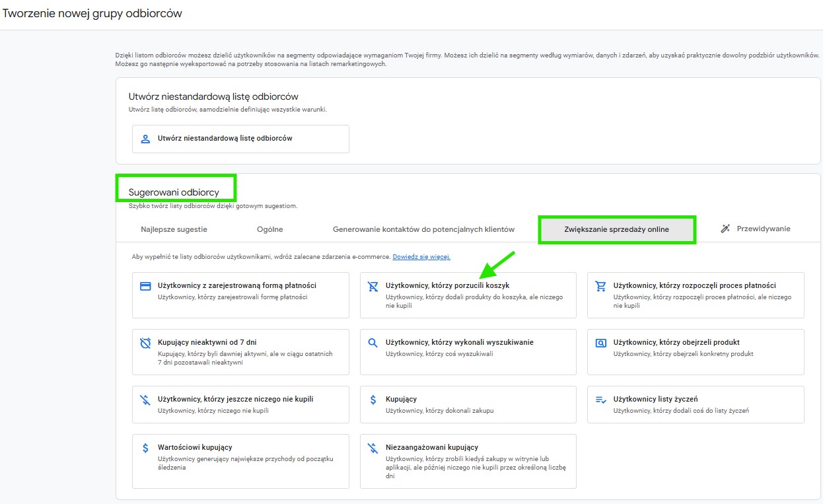Open the Ogólne tab
823x504 pixels.
pyautogui.click(x=270, y=229)
